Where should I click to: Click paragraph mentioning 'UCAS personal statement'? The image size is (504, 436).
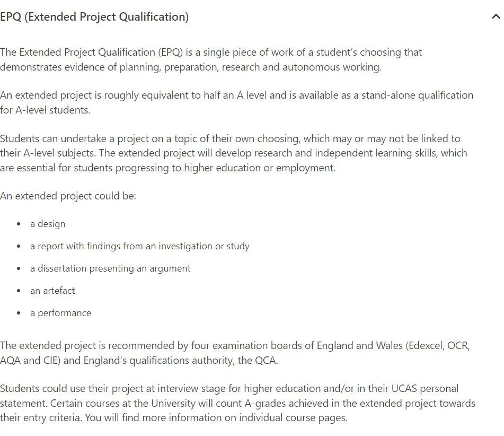(237, 403)
